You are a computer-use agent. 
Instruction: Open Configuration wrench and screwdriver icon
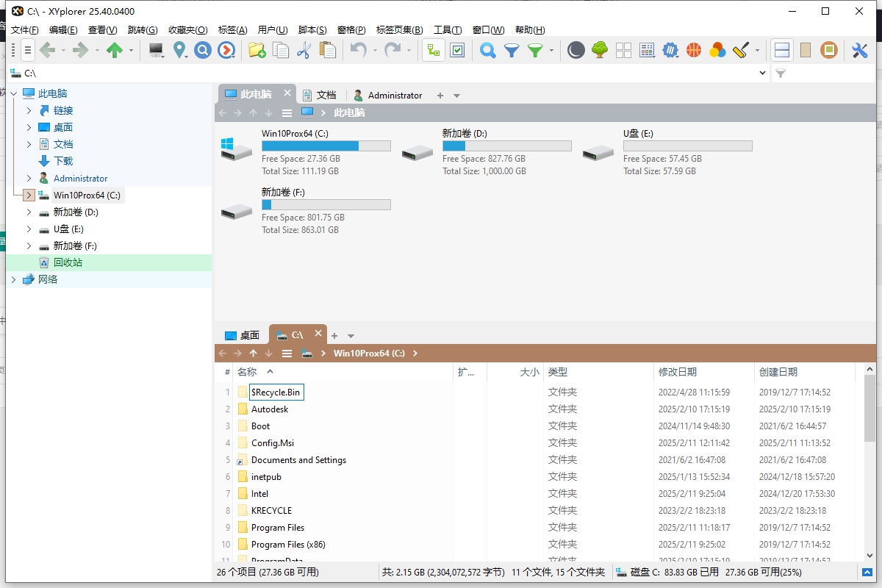[x=859, y=50]
